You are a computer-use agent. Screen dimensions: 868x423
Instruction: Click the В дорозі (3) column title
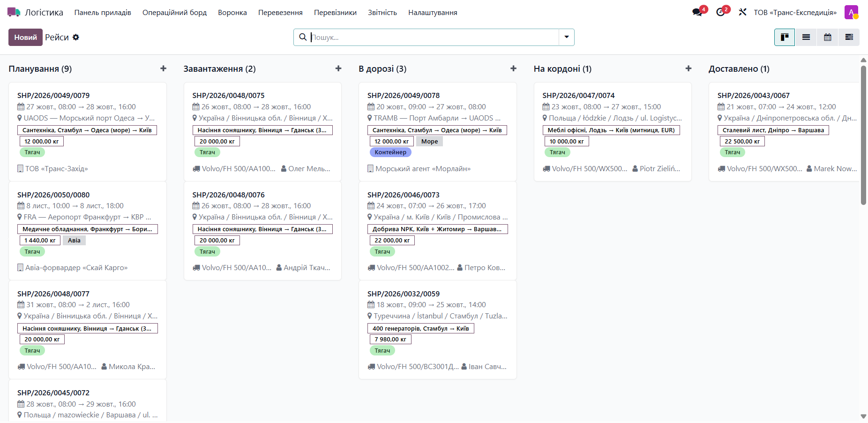tap(382, 68)
